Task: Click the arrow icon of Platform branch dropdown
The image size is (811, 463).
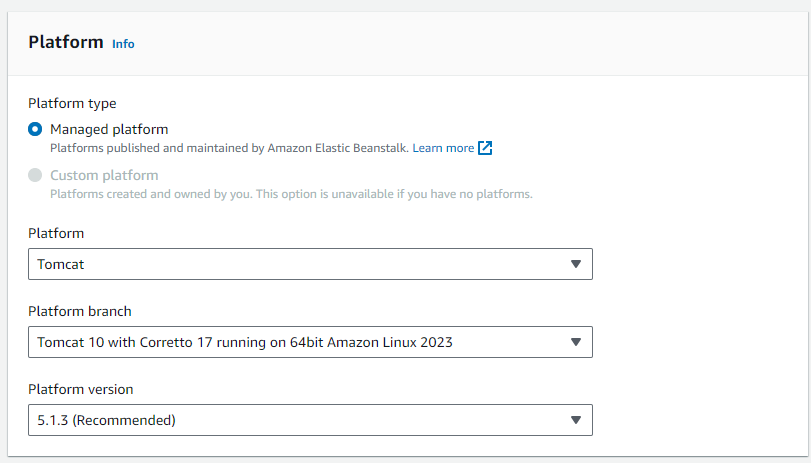Action: pos(576,342)
